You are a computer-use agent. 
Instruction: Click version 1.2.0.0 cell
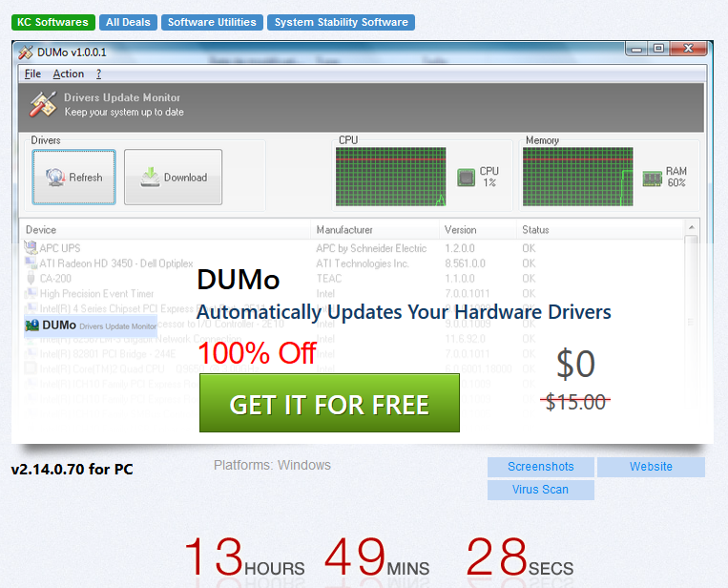pos(460,248)
